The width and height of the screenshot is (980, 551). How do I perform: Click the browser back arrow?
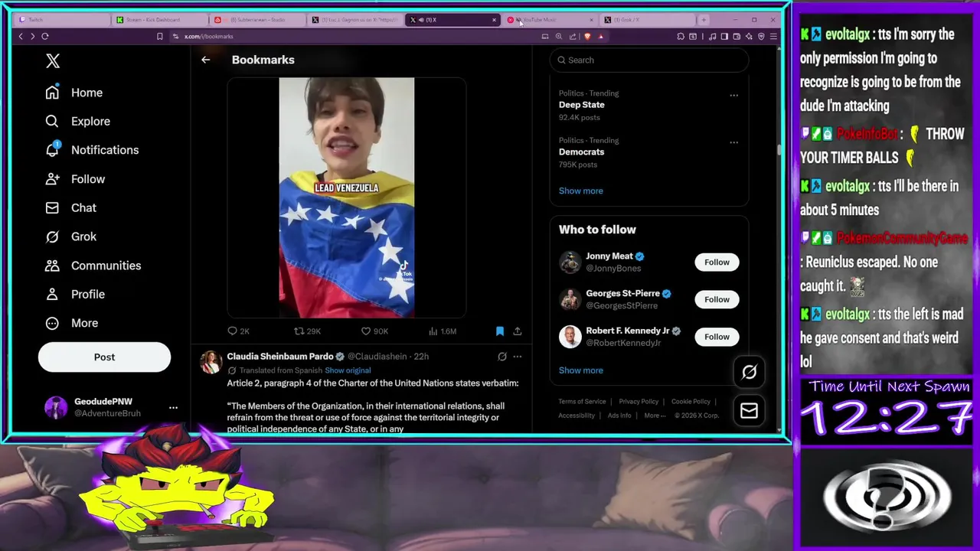click(x=21, y=36)
